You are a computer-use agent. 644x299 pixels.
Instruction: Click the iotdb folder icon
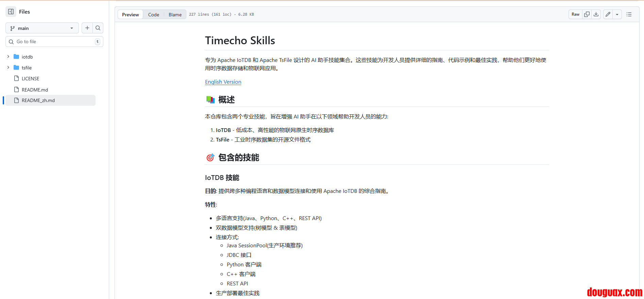(16, 57)
